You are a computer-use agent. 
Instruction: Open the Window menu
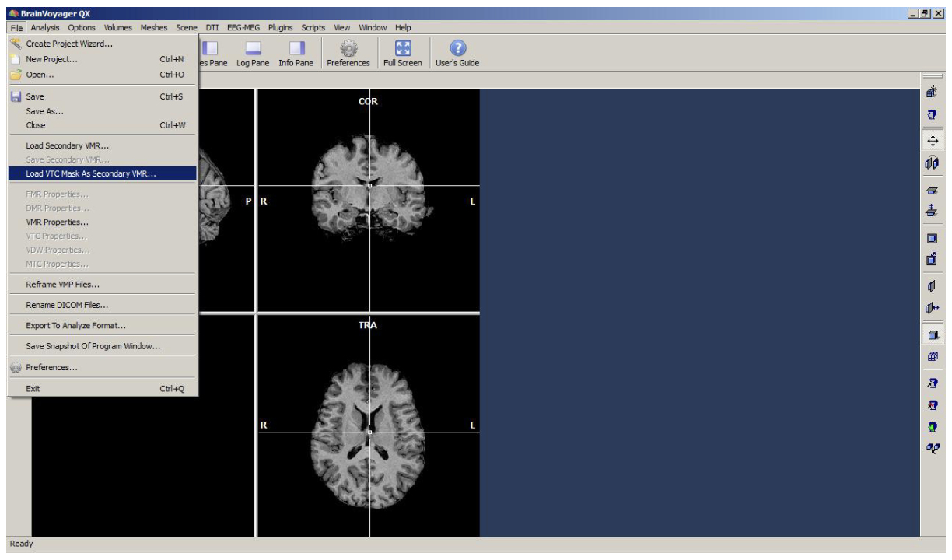(373, 28)
